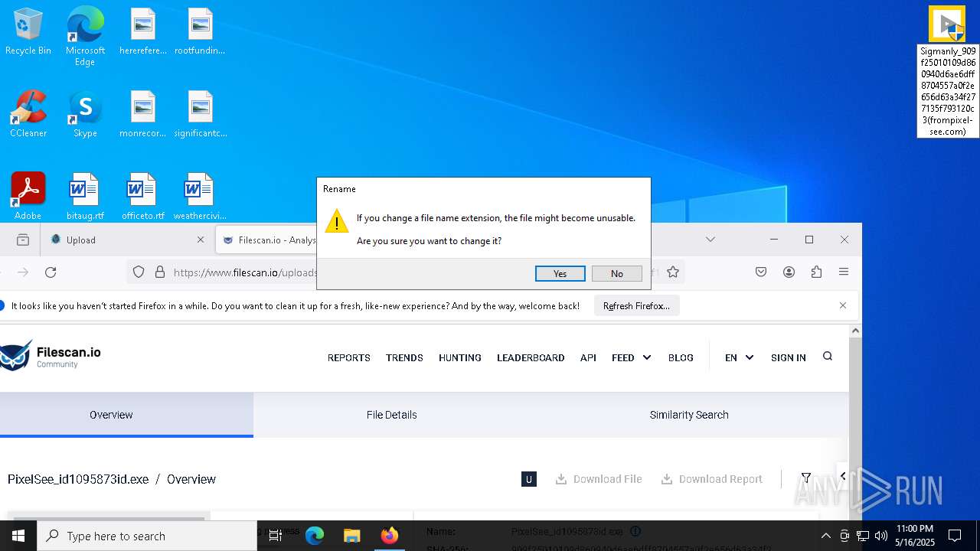Viewport: 980px width, 551px height.
Task: Select the Sigmanly executable desktop icon
Action: pyautogui.click(x=948, y=71)
